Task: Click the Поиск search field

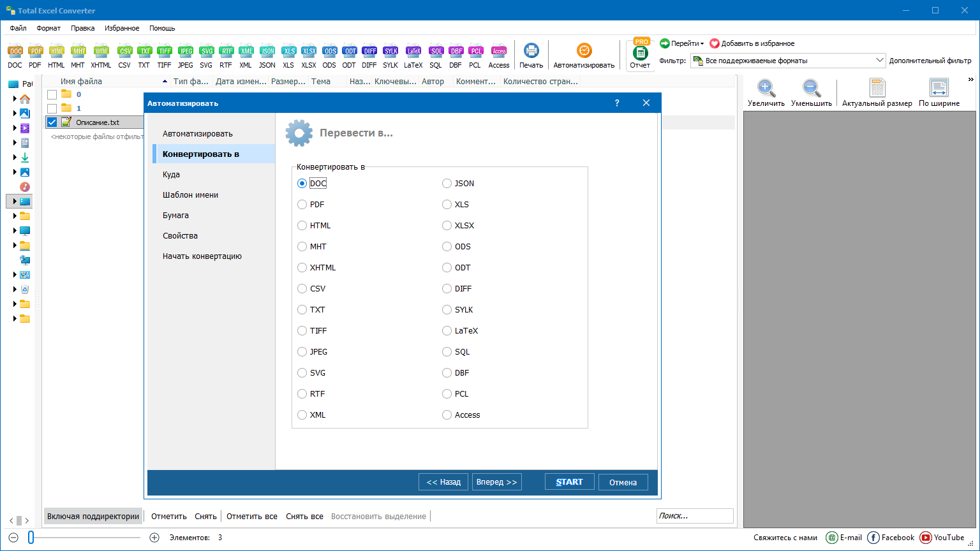Action: [x=694, y=516]
